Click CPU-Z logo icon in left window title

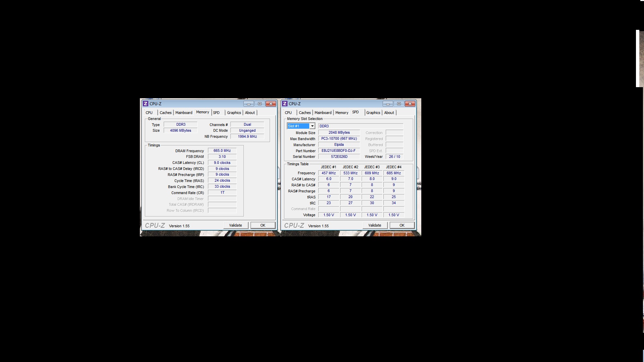(146, 104)
